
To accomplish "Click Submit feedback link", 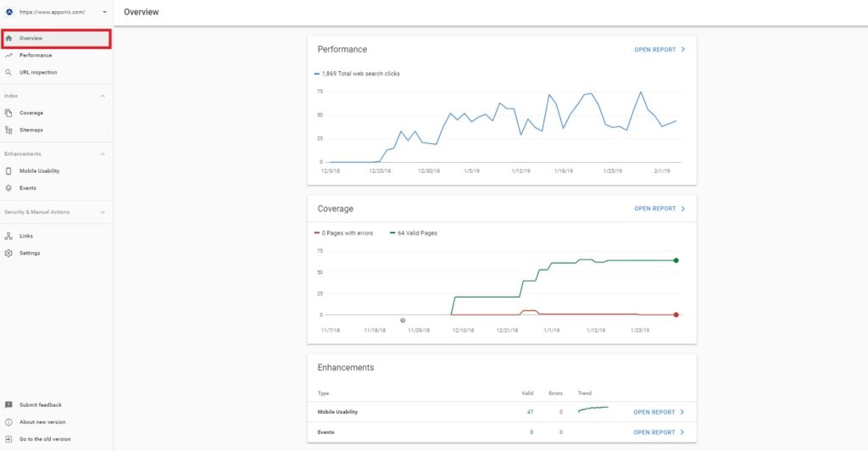I will (x=41, y=405).
